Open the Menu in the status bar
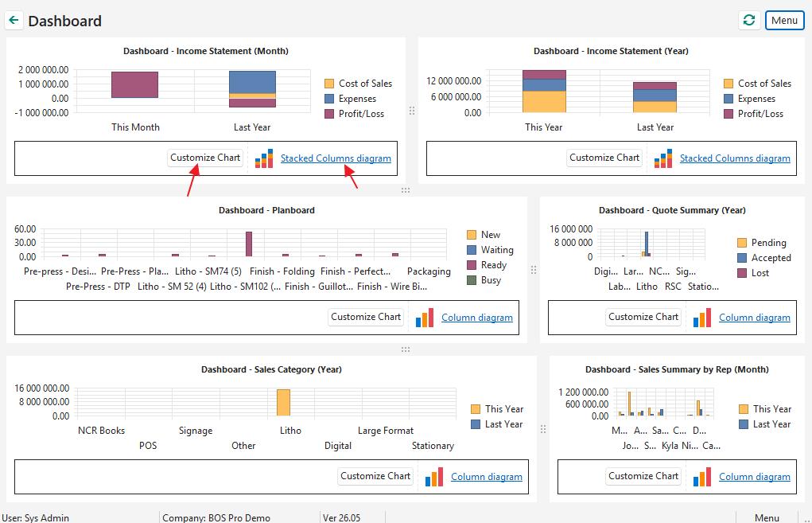 tap(767, 517)
